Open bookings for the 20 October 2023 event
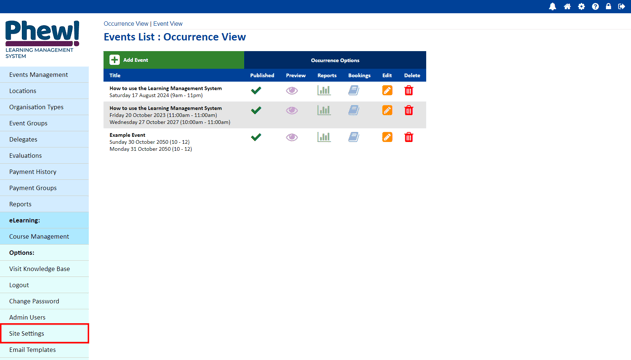This screenshot has width=631, height=360. [x=354, y=110]
